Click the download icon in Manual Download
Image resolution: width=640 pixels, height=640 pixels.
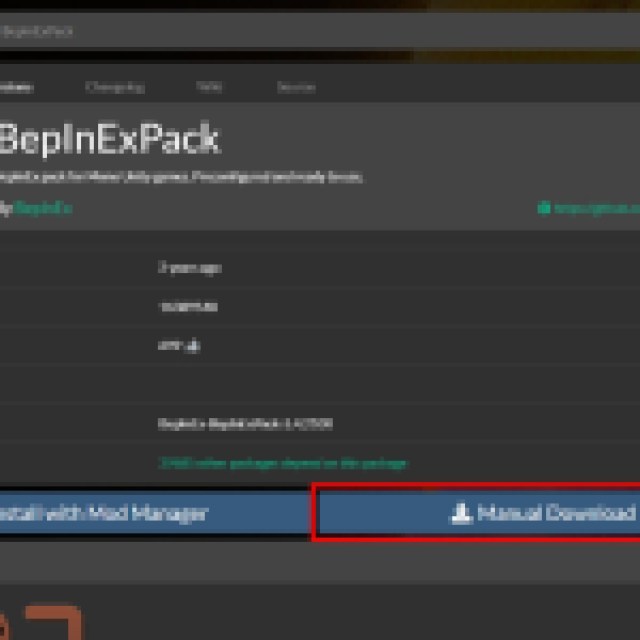point(461,514)
